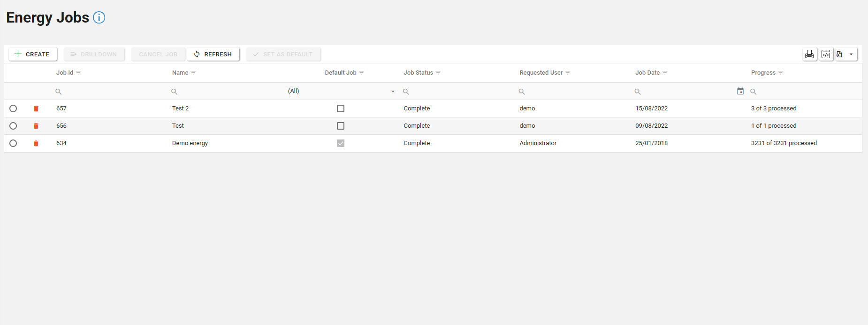868x325 pixels.
Task: Sort by the Requested User column header
Action: pos(541,73)
